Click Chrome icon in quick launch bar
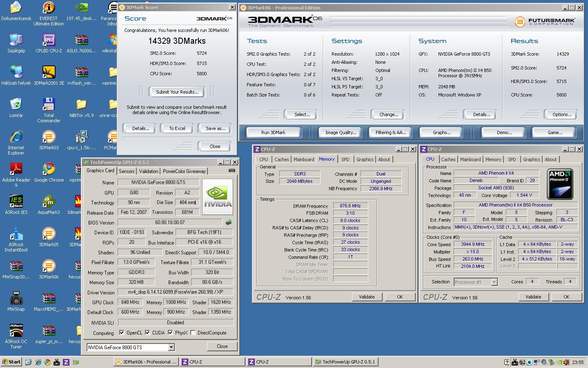Screen dimensions: 588x368 (47, 362)
